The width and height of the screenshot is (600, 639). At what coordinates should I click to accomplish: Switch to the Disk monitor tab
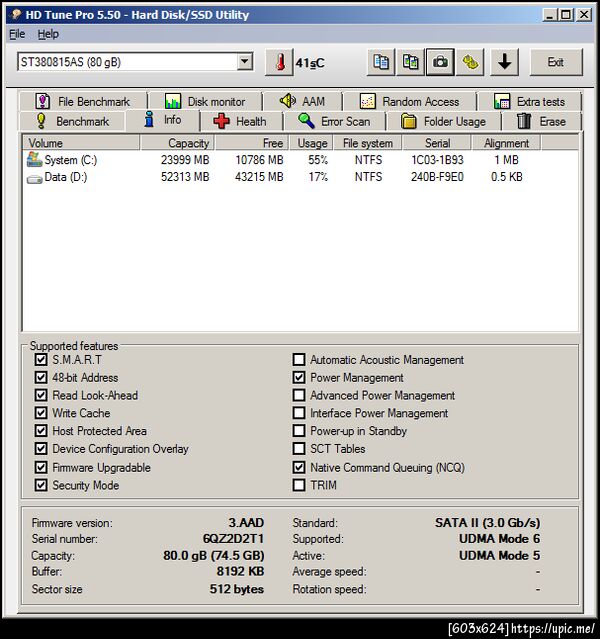205,101
